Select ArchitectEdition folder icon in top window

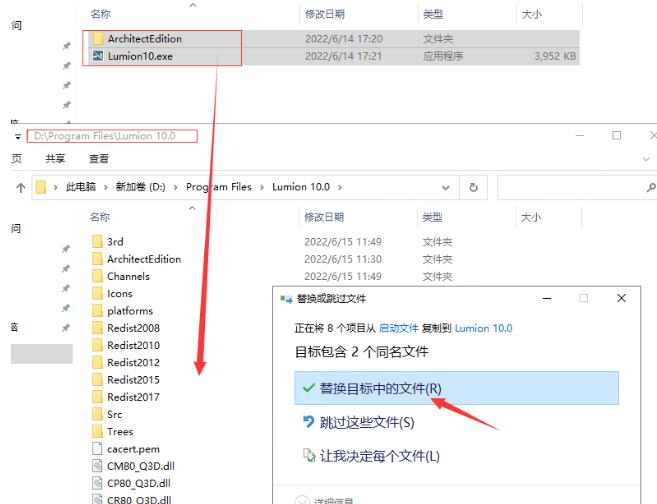point(98,39)
